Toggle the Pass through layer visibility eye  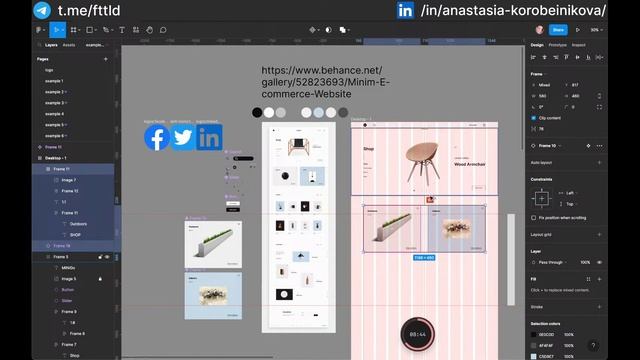click(x=599, y=262)
